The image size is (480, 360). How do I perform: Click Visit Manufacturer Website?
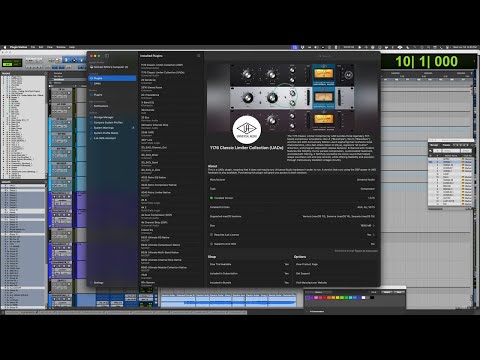(x=311, y=283)
